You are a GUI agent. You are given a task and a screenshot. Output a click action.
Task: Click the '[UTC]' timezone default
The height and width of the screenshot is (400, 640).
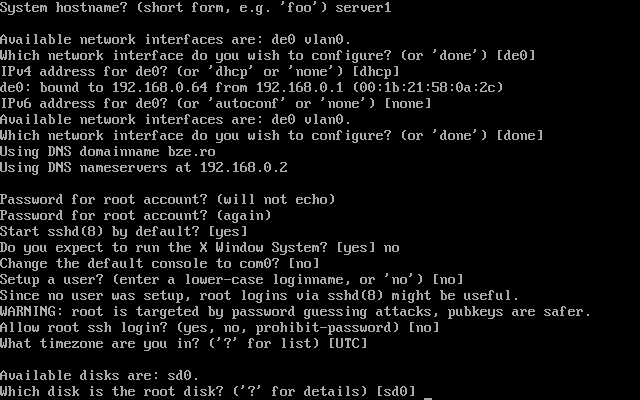[x=348, y=344]
